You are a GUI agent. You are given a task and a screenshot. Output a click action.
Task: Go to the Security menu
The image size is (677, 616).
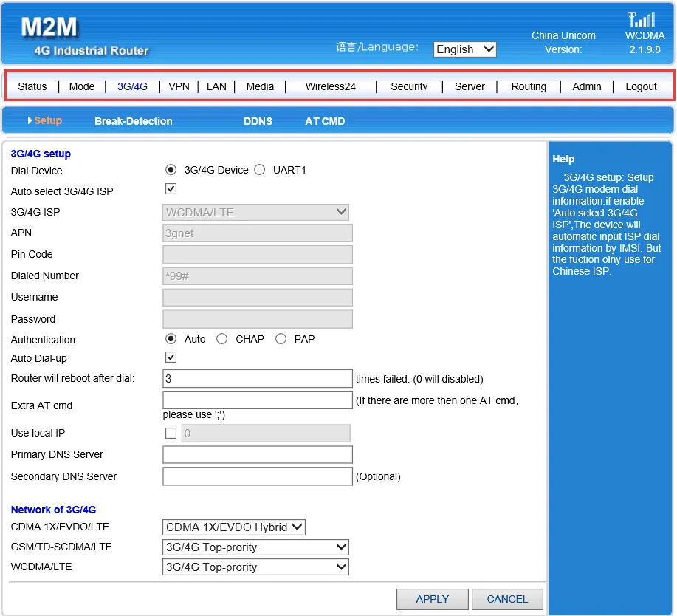[409, 86]
